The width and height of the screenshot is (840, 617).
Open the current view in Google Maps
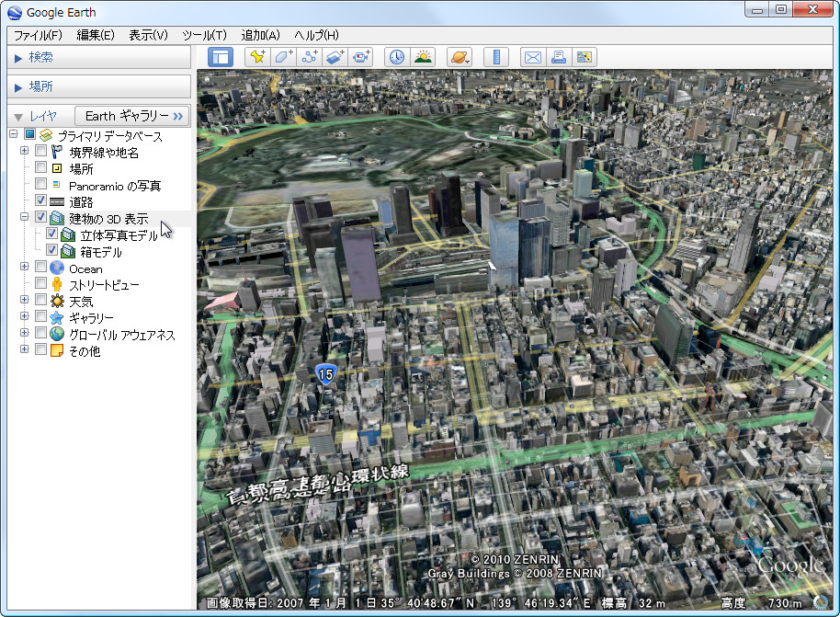click(584, 56)
